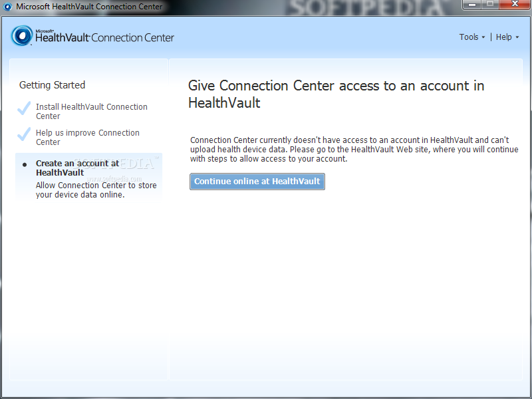The height and width of the screenshot is (399, 532).
Task: Click HealthVault Connection Center header title text
Action: (x=104, y=37)
